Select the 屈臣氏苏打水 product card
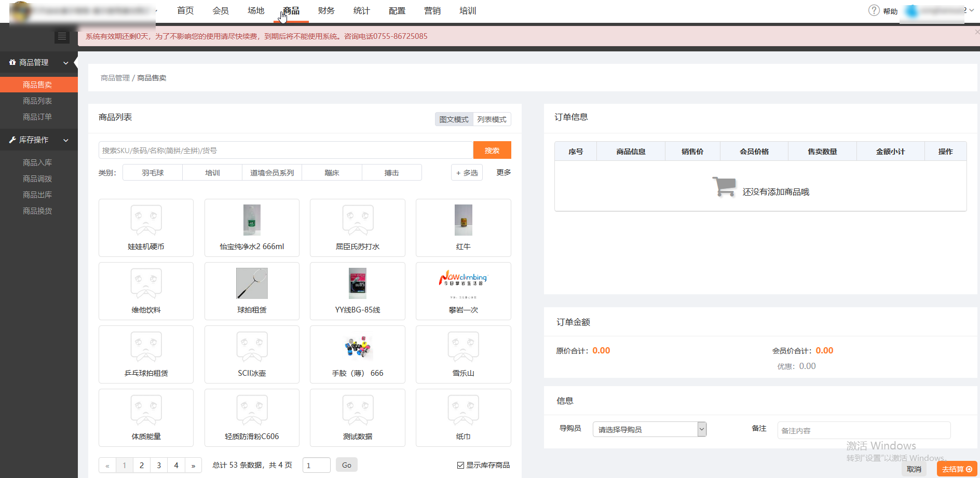Viewport: 980px width, 478px height. coord(358,228)
